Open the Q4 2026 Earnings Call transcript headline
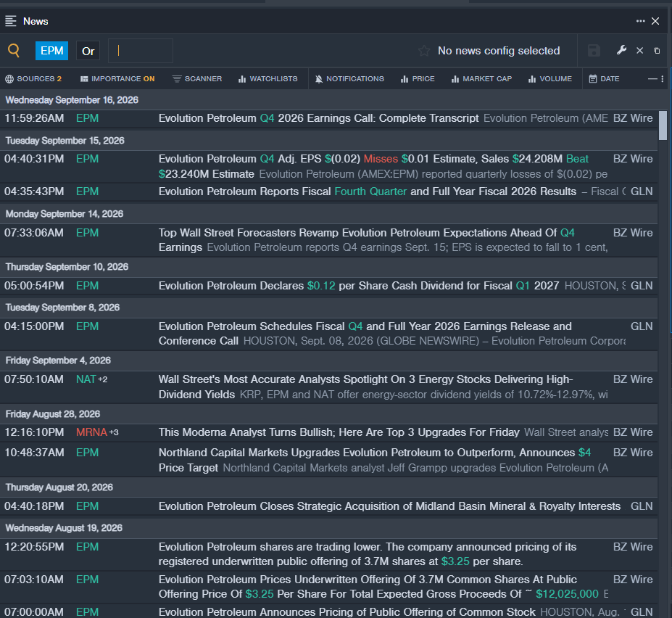Image resolution: width=672 pixels, height=618 pixels. tap(318, 118)
